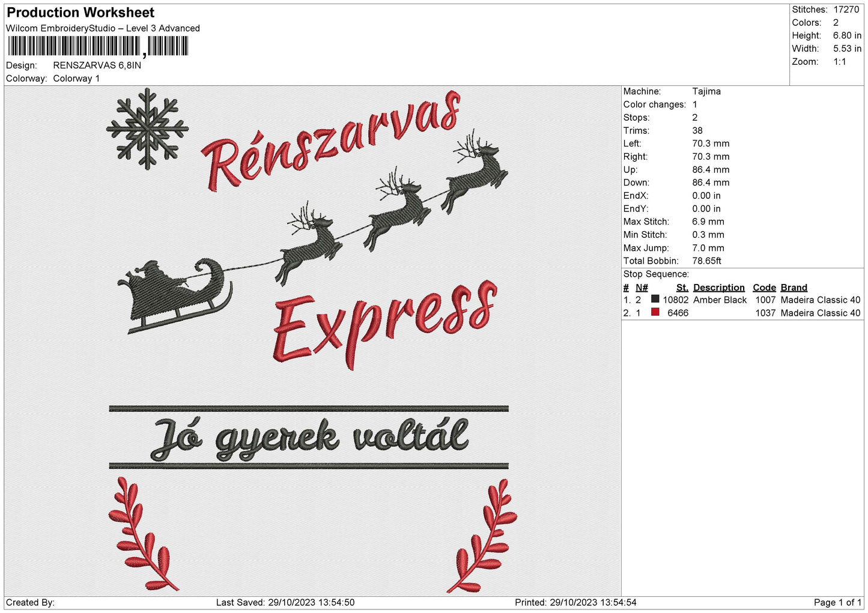Click the Color changes value
Image resolution: width=868 pixels, height=613 pixels.
pos(694,104)
